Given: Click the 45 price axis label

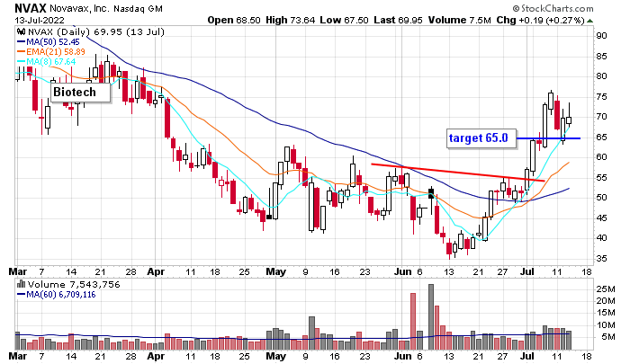Looking at the screenshot, I should pos(601,218).
